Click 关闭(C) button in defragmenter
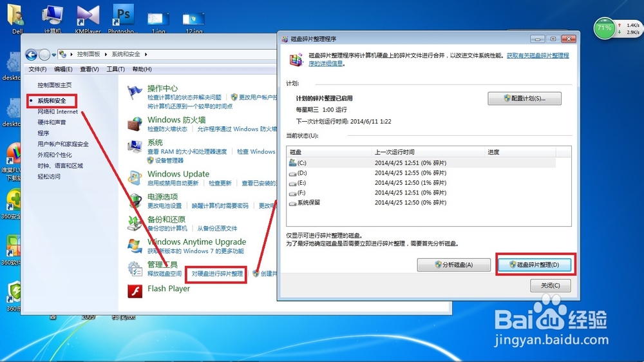This screenshot has width=644, height=362. pos(551,285)
